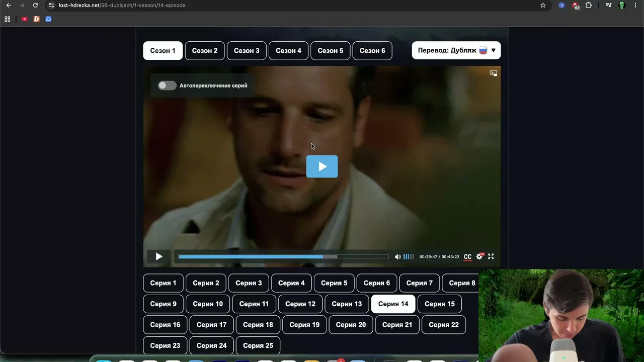Open site information icon in address bar
644x362 pixels.
[51, 6]
